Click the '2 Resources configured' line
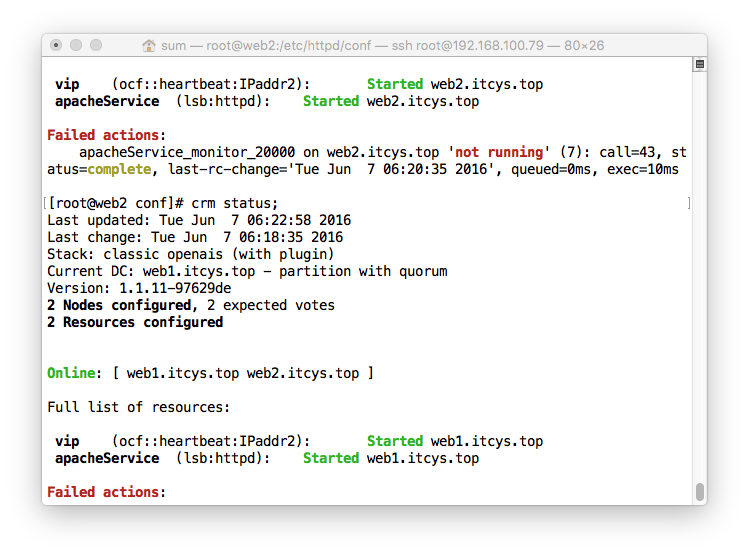This screenshot has width=749, height=555. point(135,322)
